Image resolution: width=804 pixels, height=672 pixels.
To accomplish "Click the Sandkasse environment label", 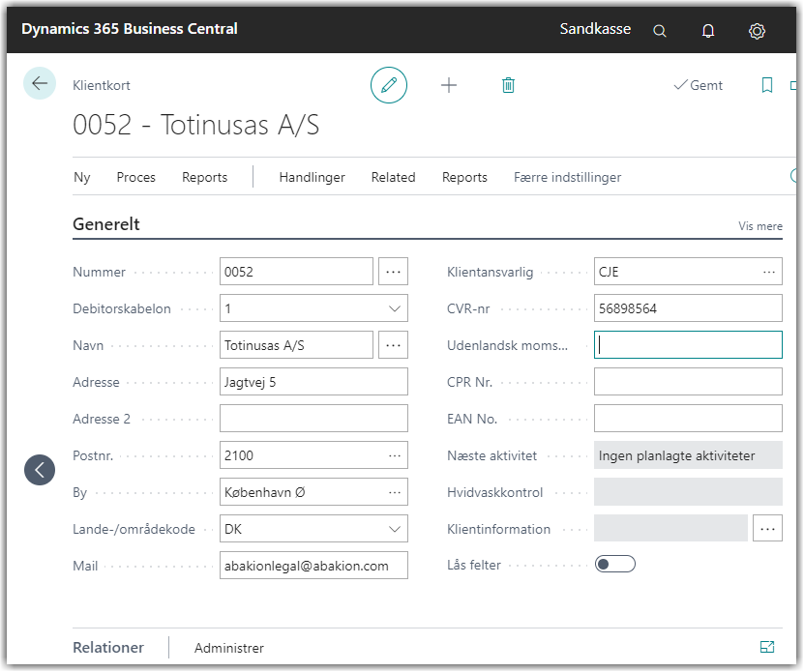I will 595,29.
